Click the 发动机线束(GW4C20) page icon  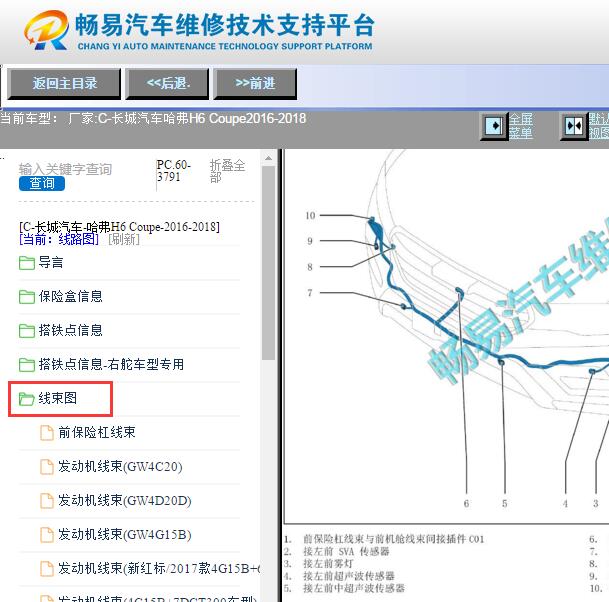(x=47, y=467)
